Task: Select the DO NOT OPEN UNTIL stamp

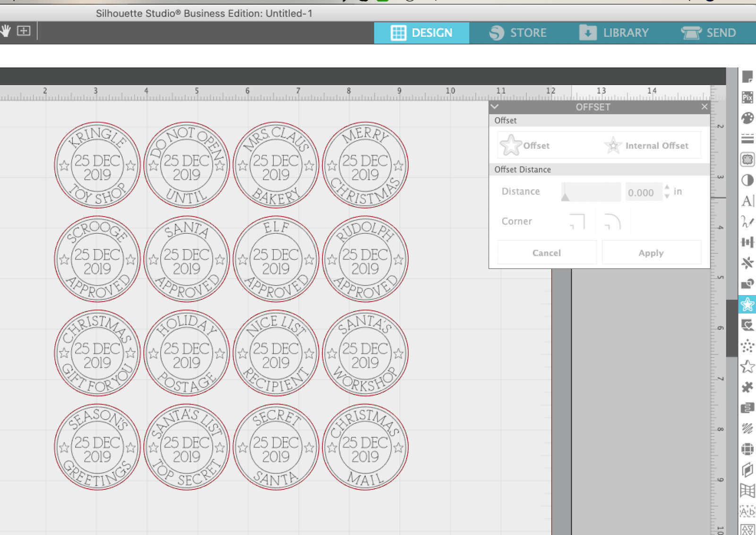Action: (187, 165)
